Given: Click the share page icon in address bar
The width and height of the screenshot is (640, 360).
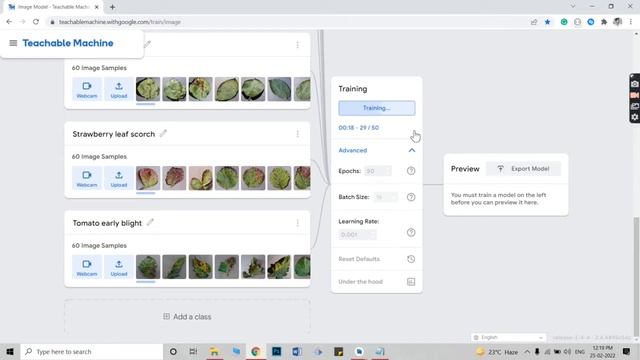Looking at the screenshot, I should (534, 22).
